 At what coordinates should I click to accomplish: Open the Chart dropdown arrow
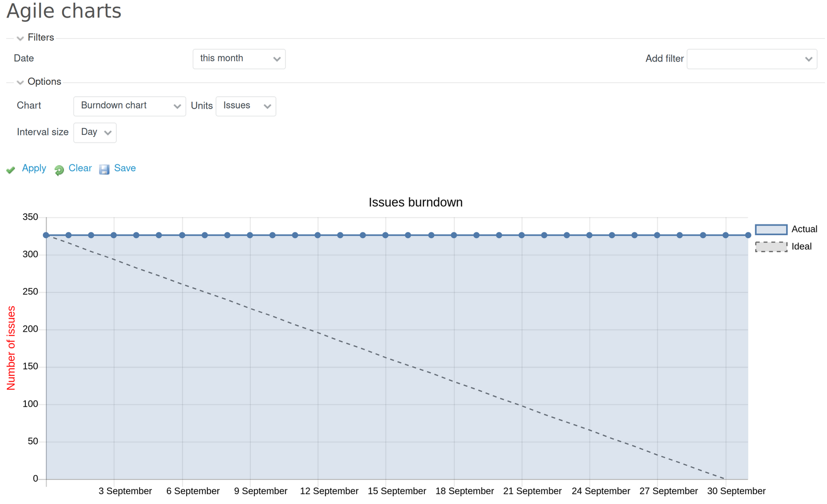pos(177,106)
